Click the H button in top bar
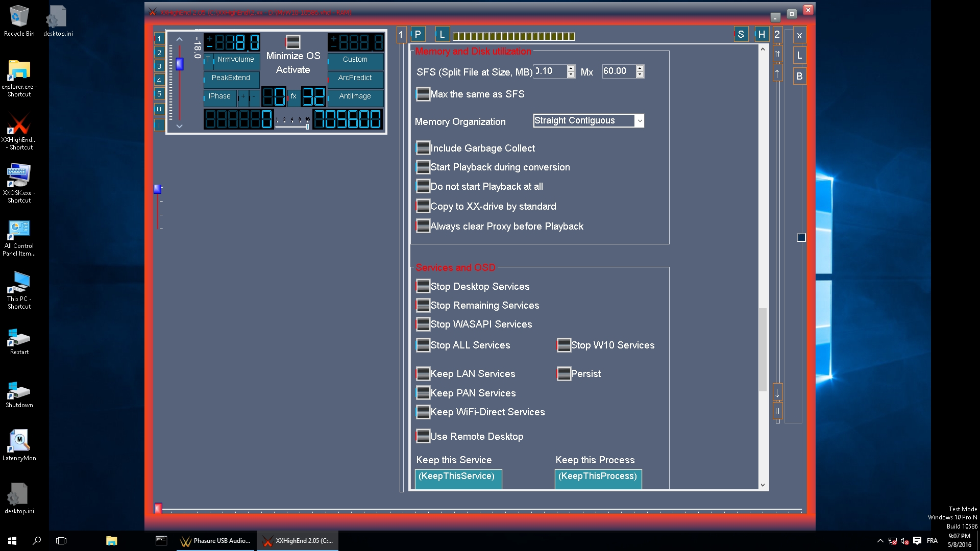 pos(762,34)
